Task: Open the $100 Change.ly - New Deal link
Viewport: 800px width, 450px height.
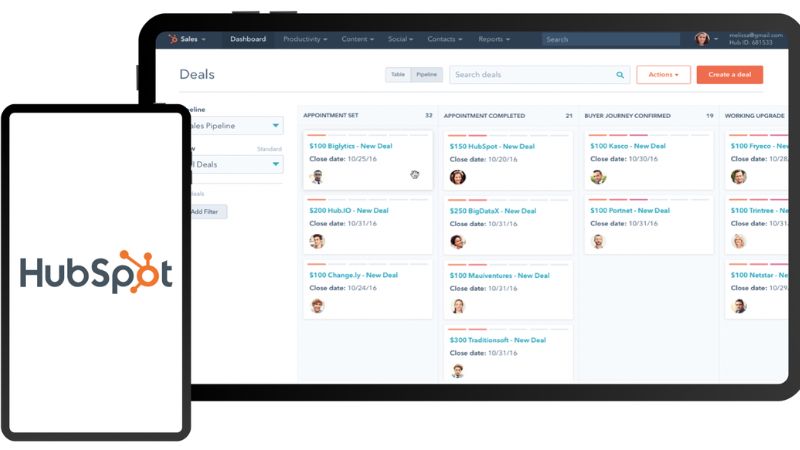Action: pos(353,275)
